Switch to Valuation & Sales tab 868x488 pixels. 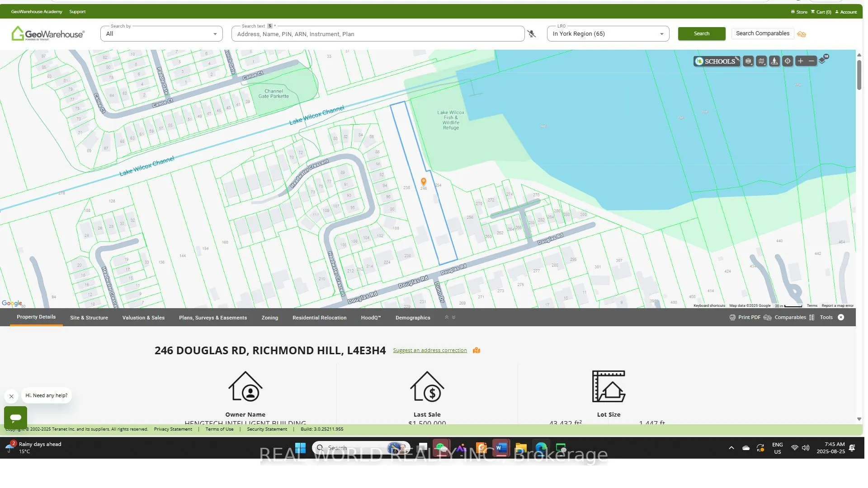pos(143,318)
